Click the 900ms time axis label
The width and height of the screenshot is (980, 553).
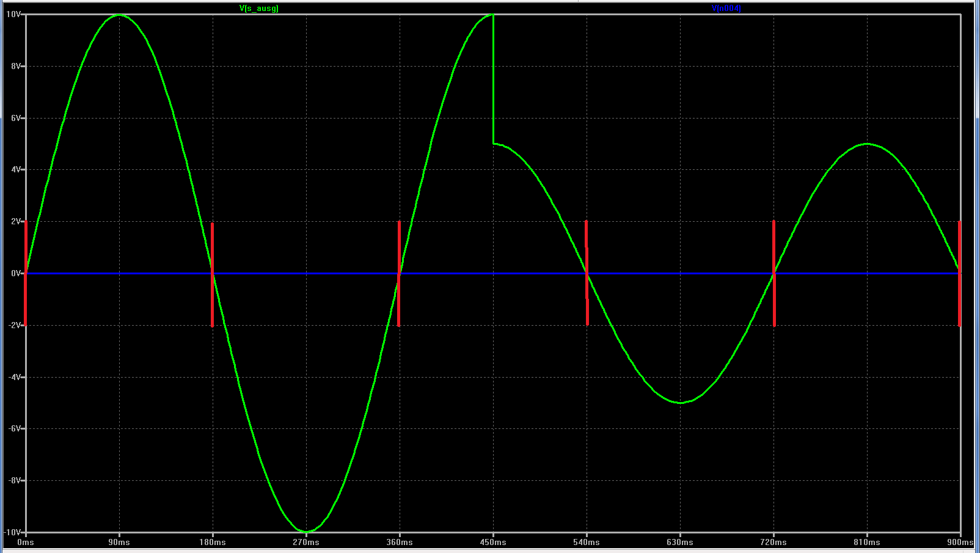(x=960, y=543)
